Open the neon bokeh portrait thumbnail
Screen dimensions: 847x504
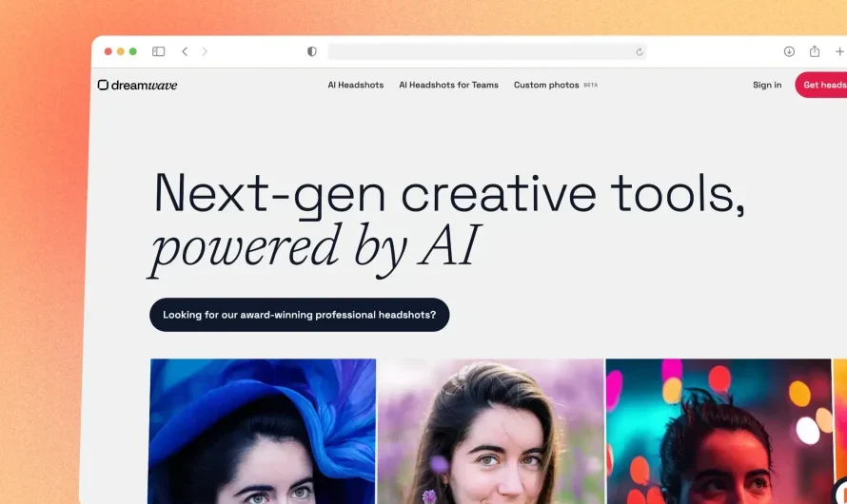click(x=719, y=431)
